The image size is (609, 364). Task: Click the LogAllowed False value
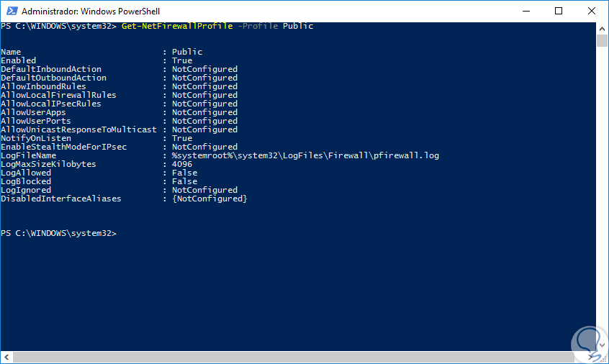184,173
